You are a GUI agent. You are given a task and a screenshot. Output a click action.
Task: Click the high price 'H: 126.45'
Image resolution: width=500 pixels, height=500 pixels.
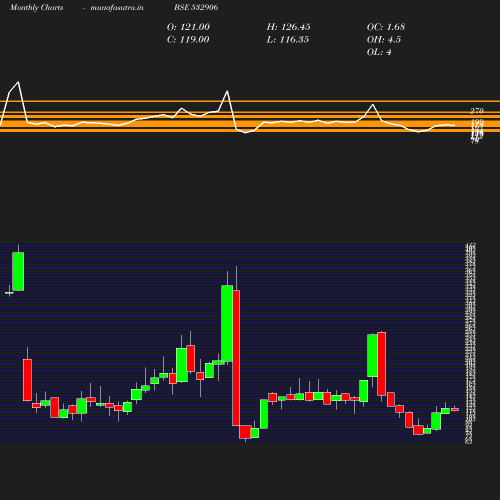(x=289, y=27)
